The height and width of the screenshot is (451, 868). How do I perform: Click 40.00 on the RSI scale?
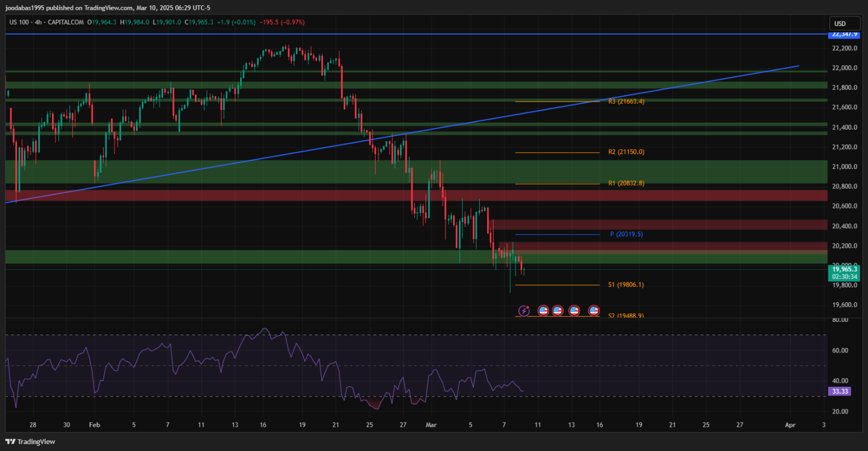(841, 381)
